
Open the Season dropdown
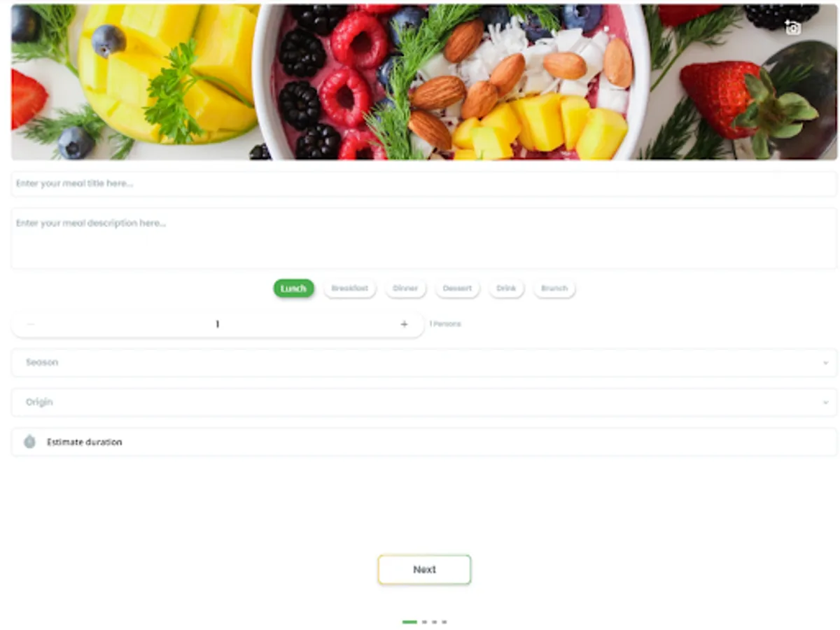pyautogui.click(x=424, y=363)
